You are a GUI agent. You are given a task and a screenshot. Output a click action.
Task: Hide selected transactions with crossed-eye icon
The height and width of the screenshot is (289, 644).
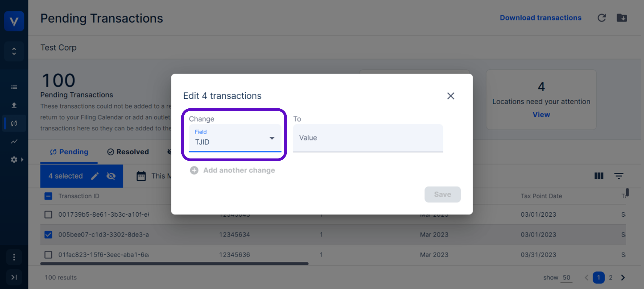111,176
